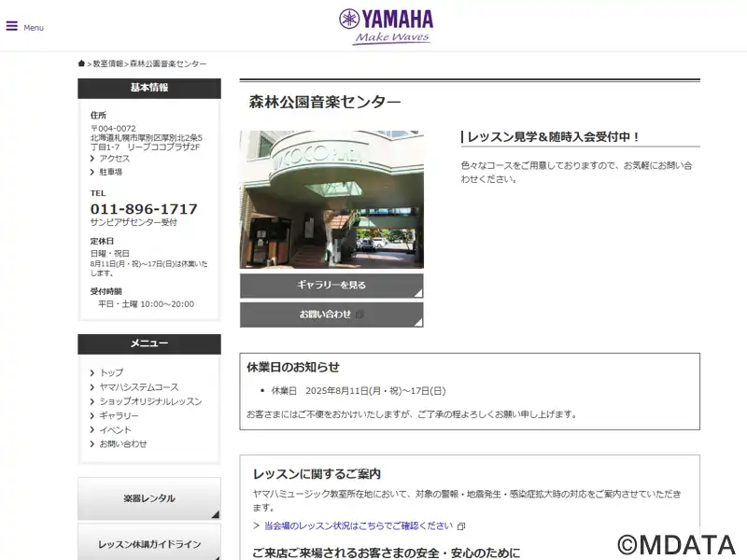Click the external link icon beside lesson status link

pyautogui.click(x=461, y=526)
